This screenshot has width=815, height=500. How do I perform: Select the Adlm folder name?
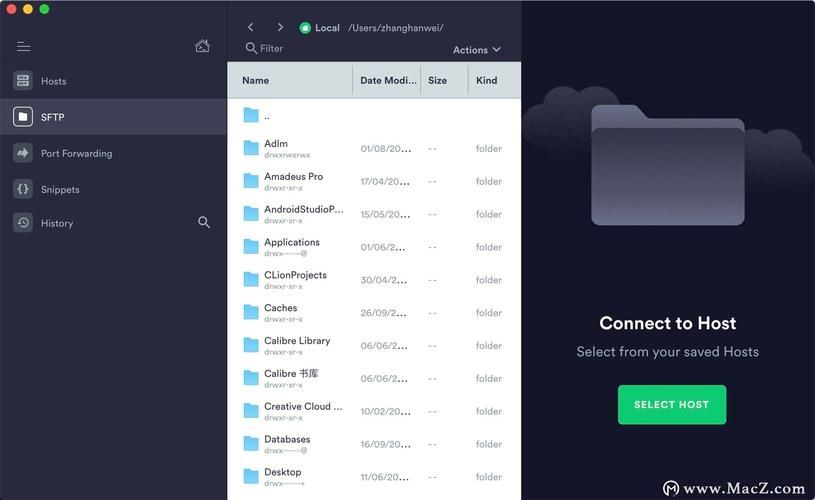tap(275, 143)
